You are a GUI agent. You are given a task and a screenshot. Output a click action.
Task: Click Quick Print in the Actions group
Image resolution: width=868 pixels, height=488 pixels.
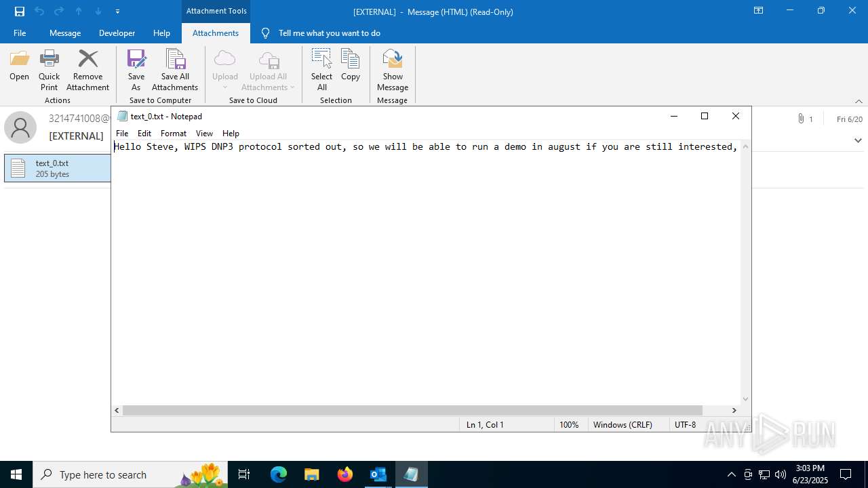point(49,70)
